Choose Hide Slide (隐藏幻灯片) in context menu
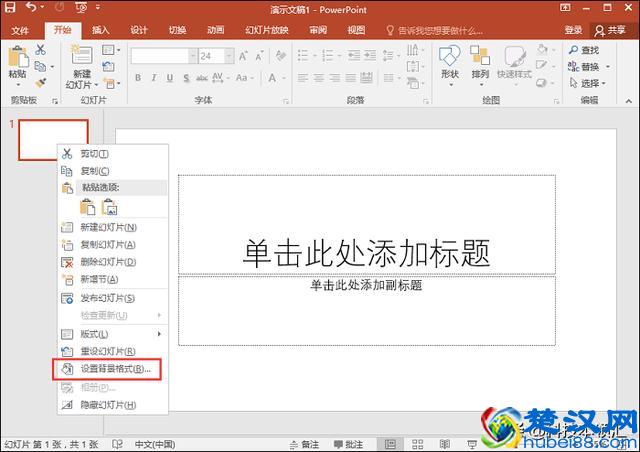Image resolution: width=640 pixels, height=452 pixels. pyautogui.click(x=113, y=405)
